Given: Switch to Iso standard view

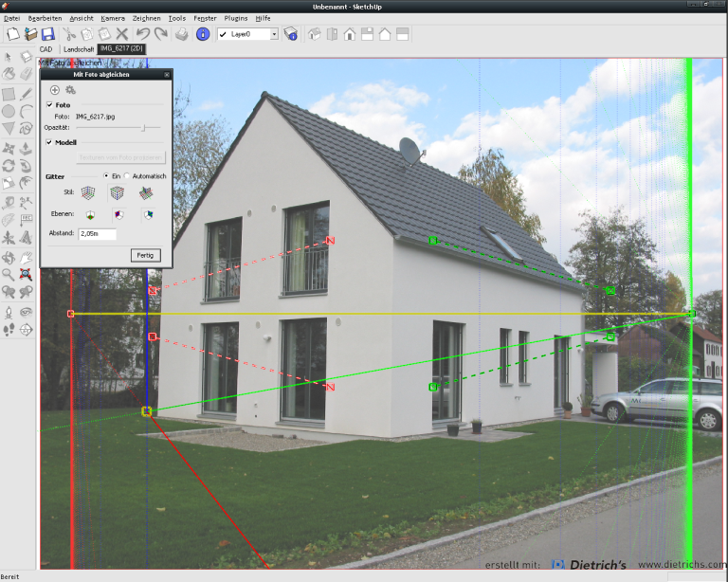Looking at the screenshot, I should pos(315,34).
